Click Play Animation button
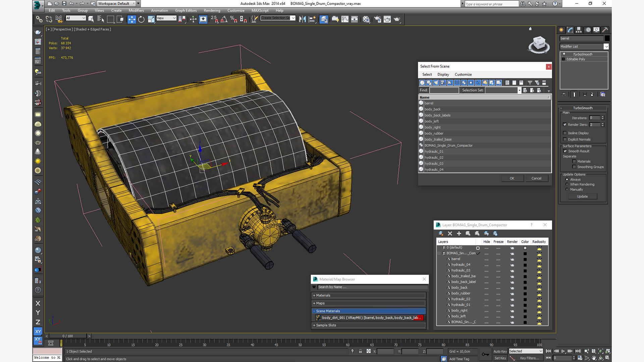The height and width of the screenshot is (362, 644). pos(563,351)
